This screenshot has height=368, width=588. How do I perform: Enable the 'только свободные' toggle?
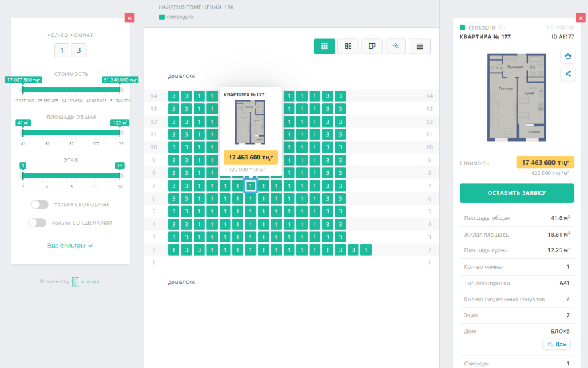coord(39,205)
